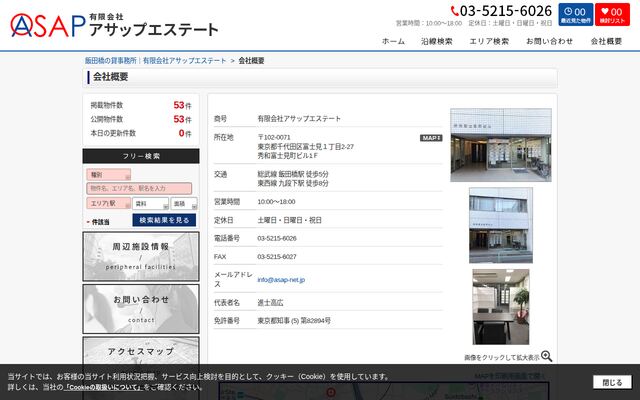Image resolution: width=640 pixels, height=400 pixels.
Task: Click the 検索結果を見る button
Action: click(x=164, y=220)
